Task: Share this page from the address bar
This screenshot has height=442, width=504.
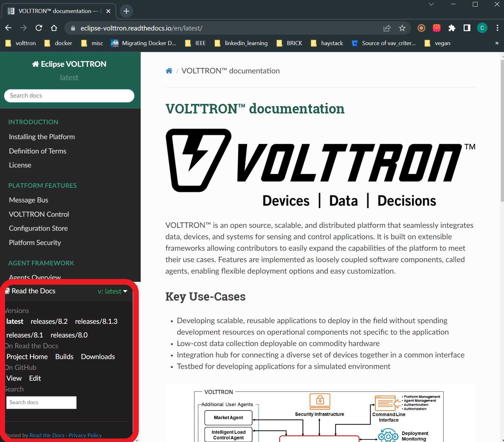Action: tap(387, 28)
